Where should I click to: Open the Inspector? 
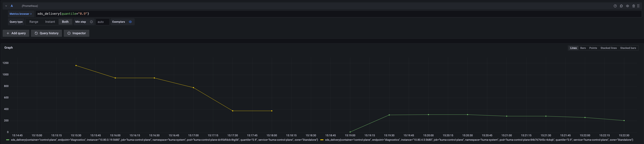[x=76, y=33]
